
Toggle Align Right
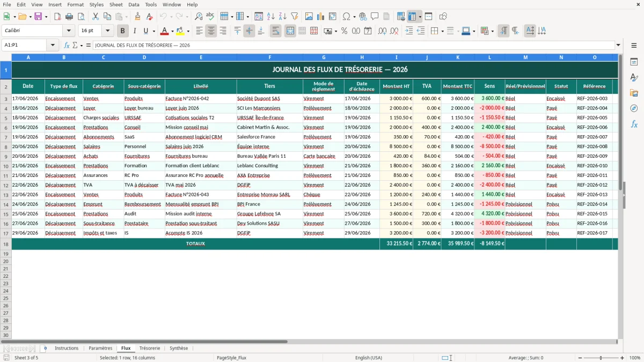tap(223, 31)
